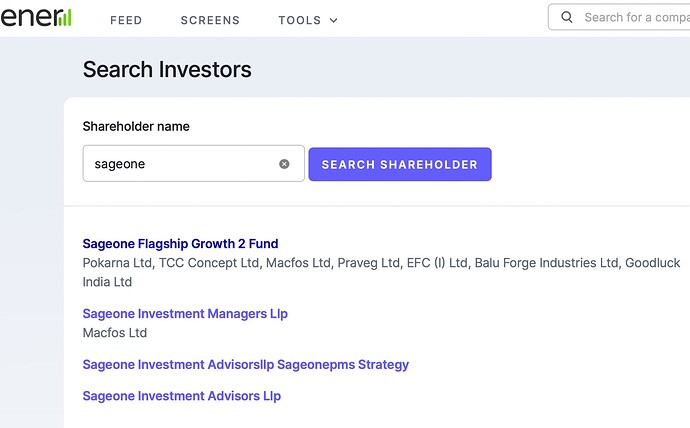Open Sageone Investment Advisorsllp Sageonepms Strategy
690x428 pixels.
[x=246, y=365]
